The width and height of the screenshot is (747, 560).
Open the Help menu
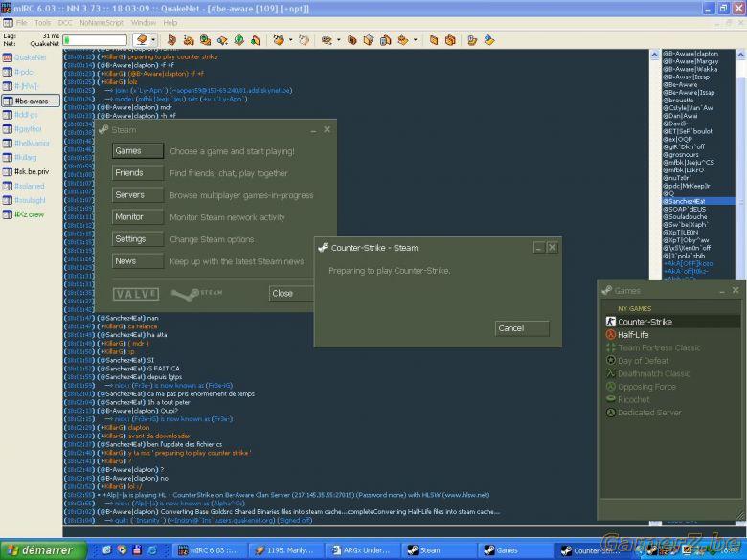[x=170, y=22]
